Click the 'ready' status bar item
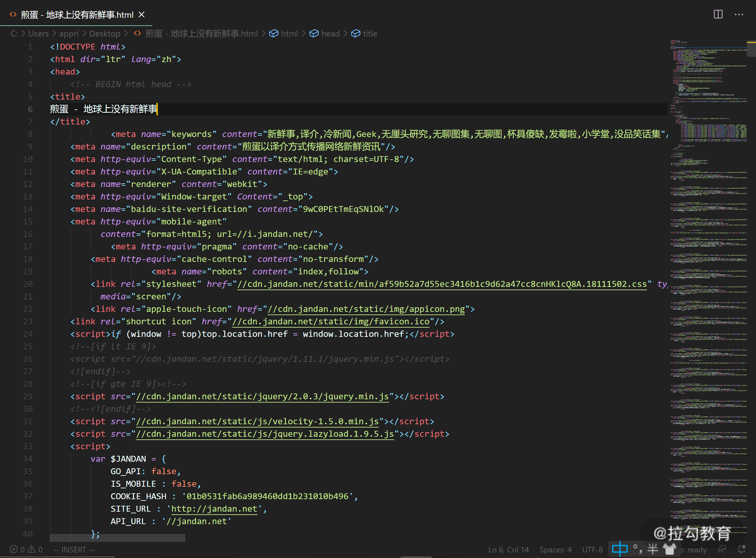Image resolution: width=756 pixels, height=558 pixels. pos(693,549)
